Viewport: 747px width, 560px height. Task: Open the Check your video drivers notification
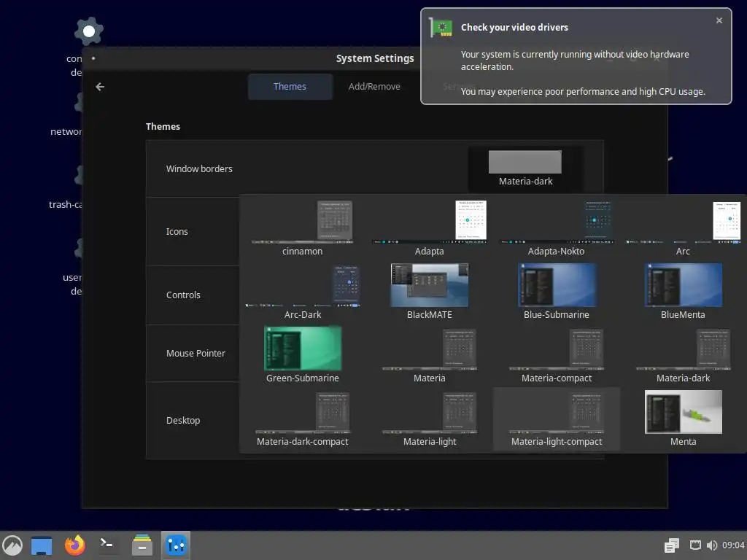[x=576, y=56]
